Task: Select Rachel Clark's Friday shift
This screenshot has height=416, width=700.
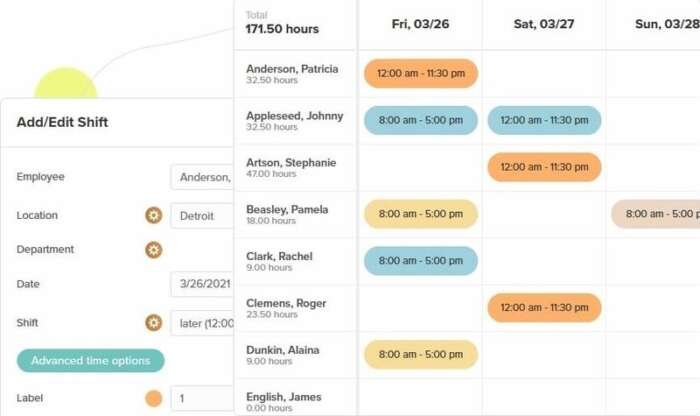Action: click(421, 261)
